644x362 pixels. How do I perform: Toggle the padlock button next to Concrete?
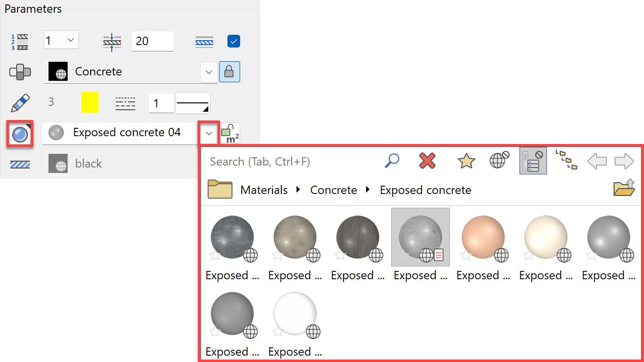coord(229,72)
